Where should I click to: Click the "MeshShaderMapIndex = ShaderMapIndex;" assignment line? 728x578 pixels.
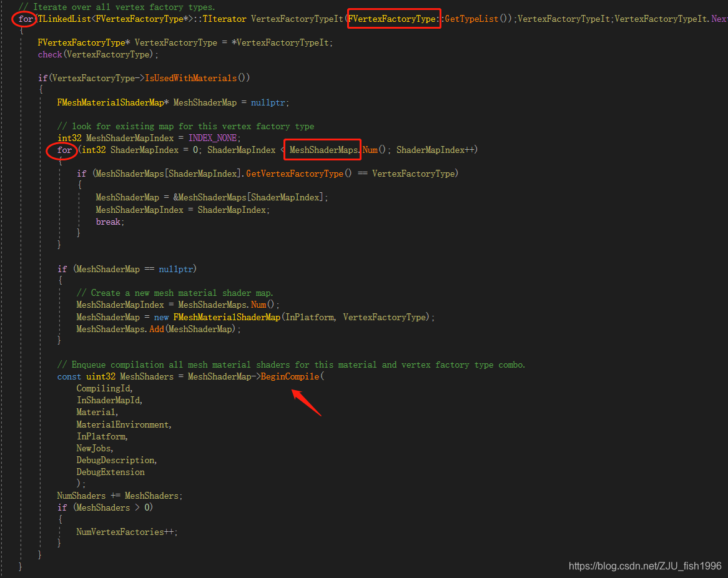coord(182,210)
